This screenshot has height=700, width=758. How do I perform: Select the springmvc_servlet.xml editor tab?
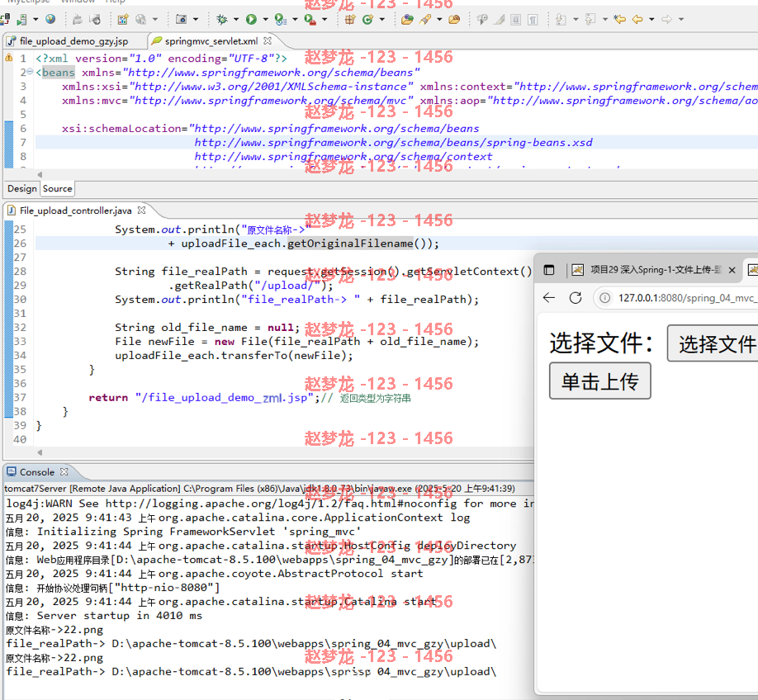[211, 41]
